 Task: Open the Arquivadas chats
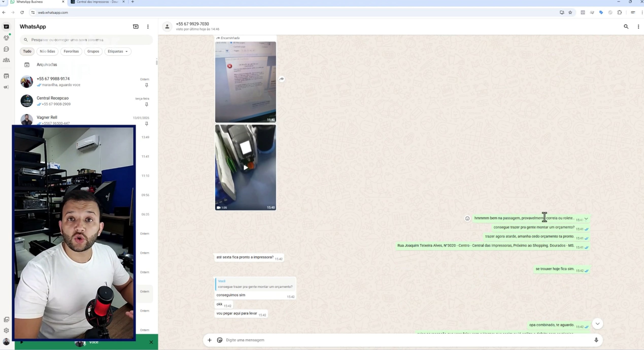pos(47,64)
